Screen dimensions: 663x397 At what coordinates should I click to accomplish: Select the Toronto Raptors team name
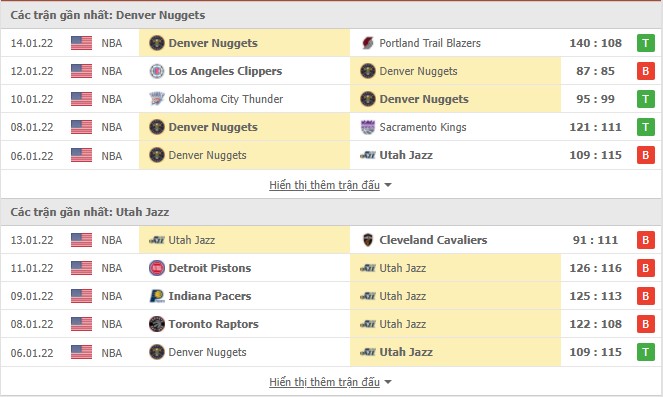tap(214, 324)
